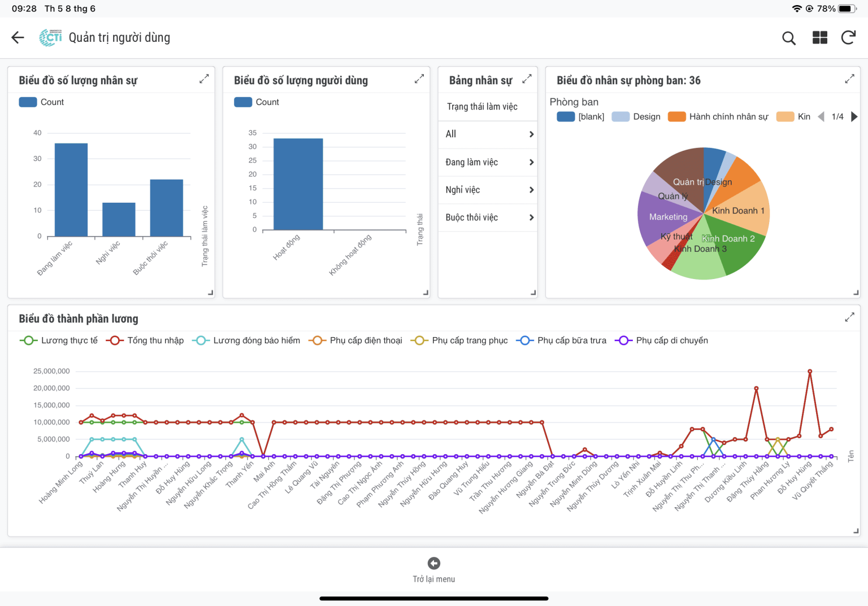The height and width of the screenshot is (606, 868).
Task: Click resize handle of Bảng nhân sự panel
Action: (533, 293)
